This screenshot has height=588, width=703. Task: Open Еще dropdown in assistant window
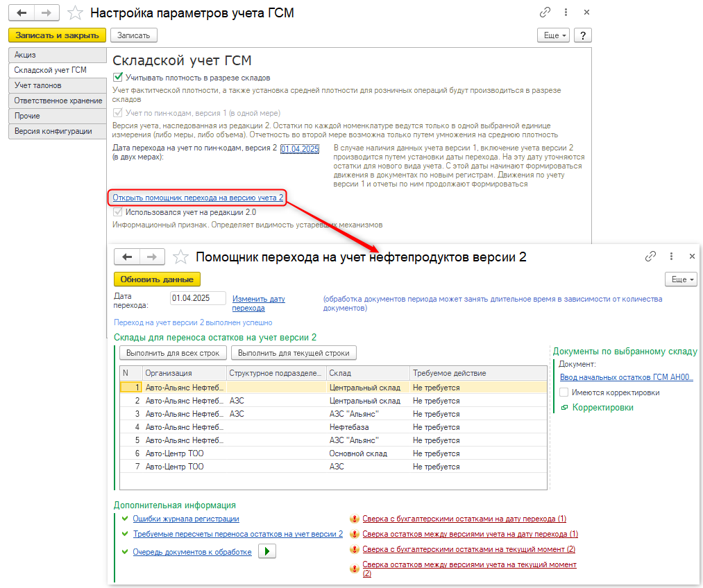click(679, 279)
